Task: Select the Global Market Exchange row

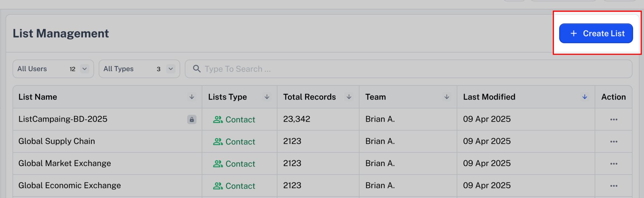Action: click(322, 163)
